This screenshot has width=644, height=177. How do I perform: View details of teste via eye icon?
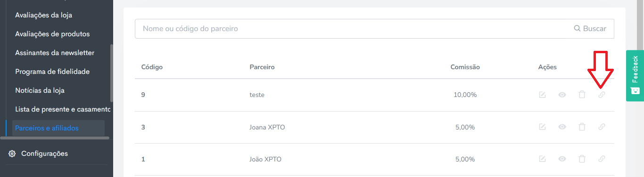click(562, 95)
